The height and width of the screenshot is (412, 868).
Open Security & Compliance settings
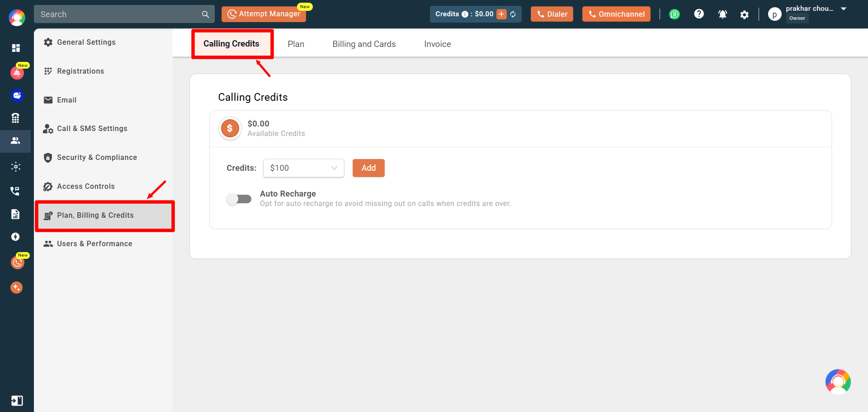tap(104, 157)
